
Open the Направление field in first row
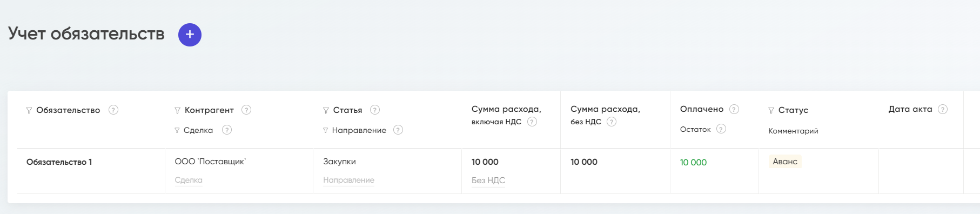pyautogui.click(x=348, y=180)
